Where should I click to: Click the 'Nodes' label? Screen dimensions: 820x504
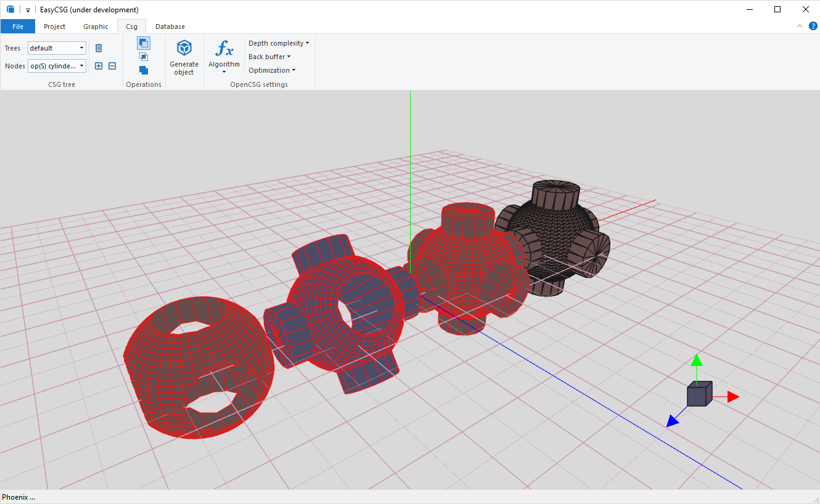(x=15, y=66)
